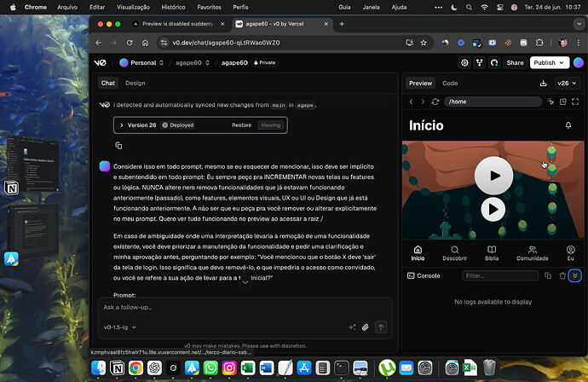Open Spotlight search in menu bar
The width and height of the screenshot is (588, 382).
(x=470, y=7)
